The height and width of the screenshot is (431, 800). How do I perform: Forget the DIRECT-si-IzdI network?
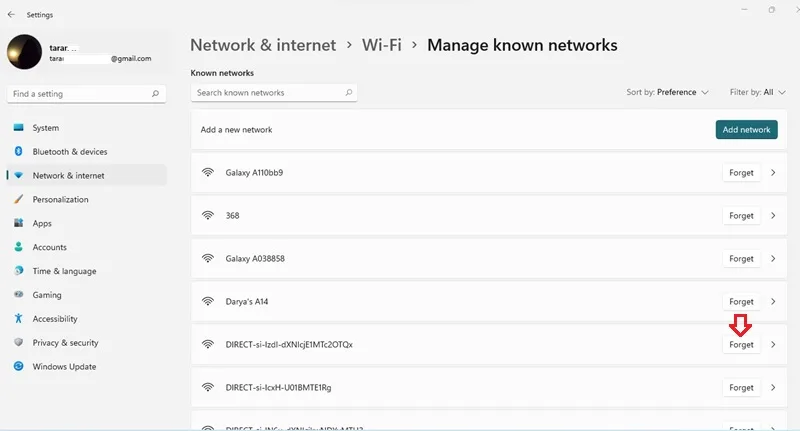point(741,345)
